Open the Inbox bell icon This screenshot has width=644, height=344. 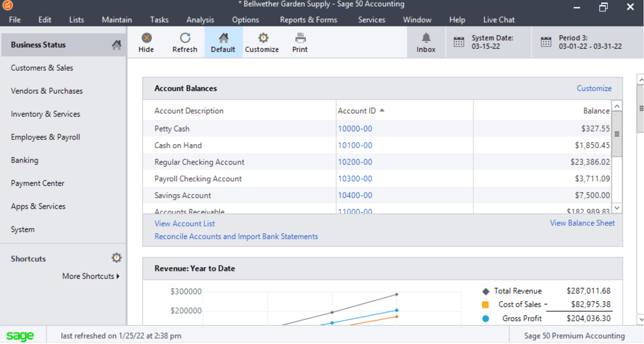click(426, 38)
